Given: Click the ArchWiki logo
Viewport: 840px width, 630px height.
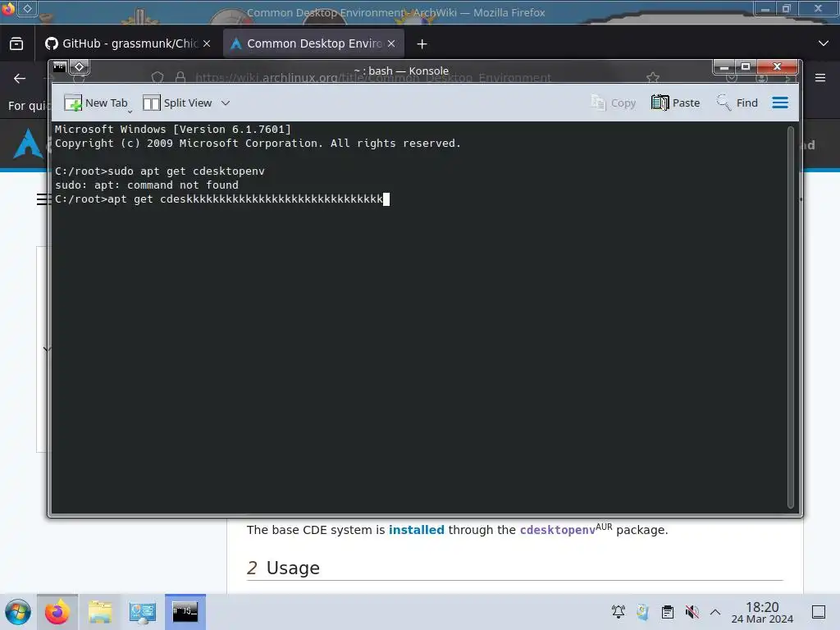Looking at the screenshot, I should tap(28, 144).
